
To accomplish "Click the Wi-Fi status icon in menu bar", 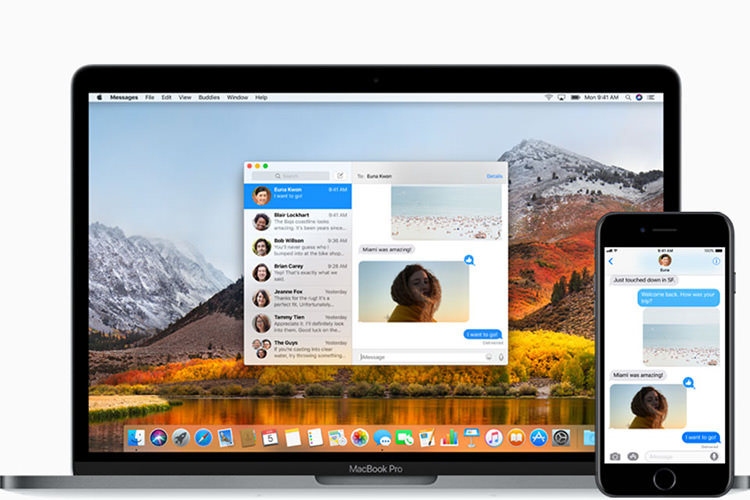I will (549, 97).
